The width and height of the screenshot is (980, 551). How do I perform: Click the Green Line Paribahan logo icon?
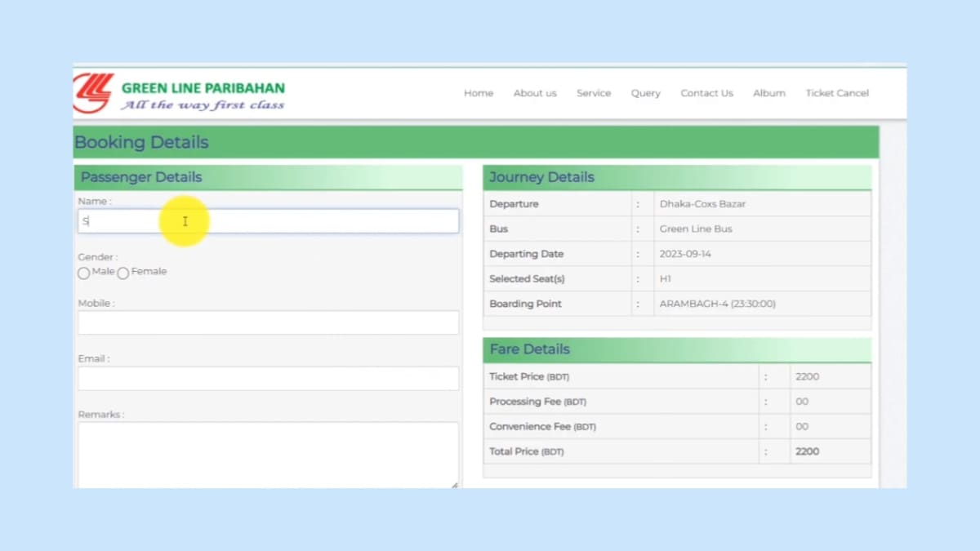pyautogui.click(x=92, y=93)
